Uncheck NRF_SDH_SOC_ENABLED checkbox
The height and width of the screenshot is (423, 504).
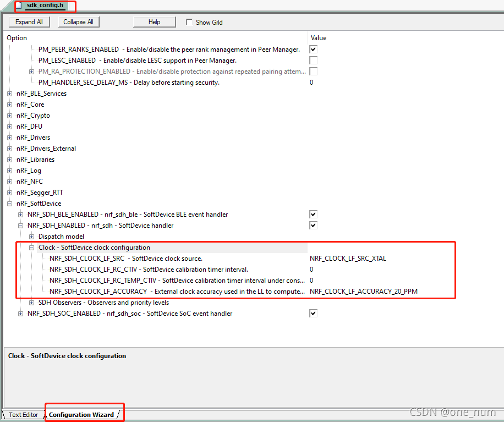(x=314, y=313)
